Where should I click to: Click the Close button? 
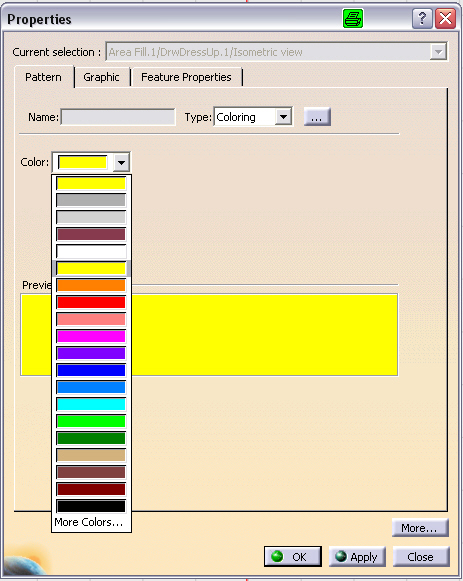421,557
